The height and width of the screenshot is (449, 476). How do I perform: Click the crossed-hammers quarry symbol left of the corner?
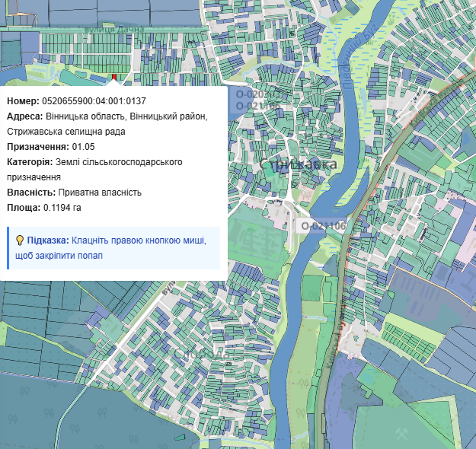402,431
